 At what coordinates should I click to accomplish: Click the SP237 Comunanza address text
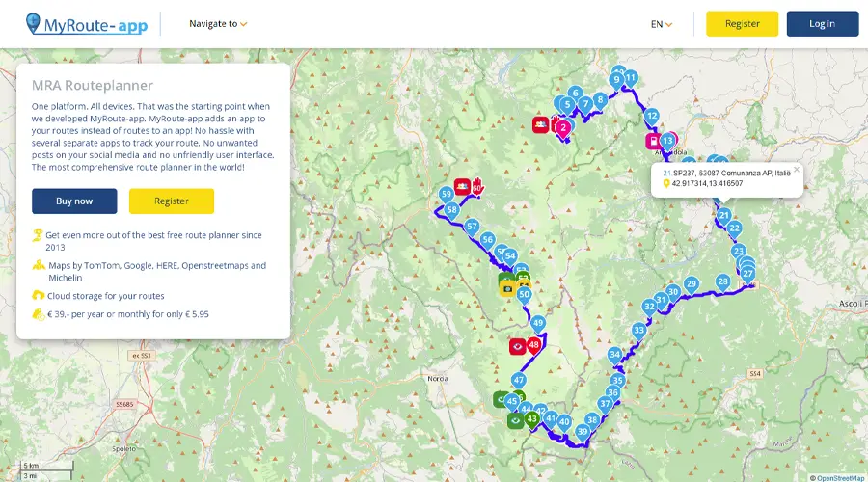click(731, 174)
